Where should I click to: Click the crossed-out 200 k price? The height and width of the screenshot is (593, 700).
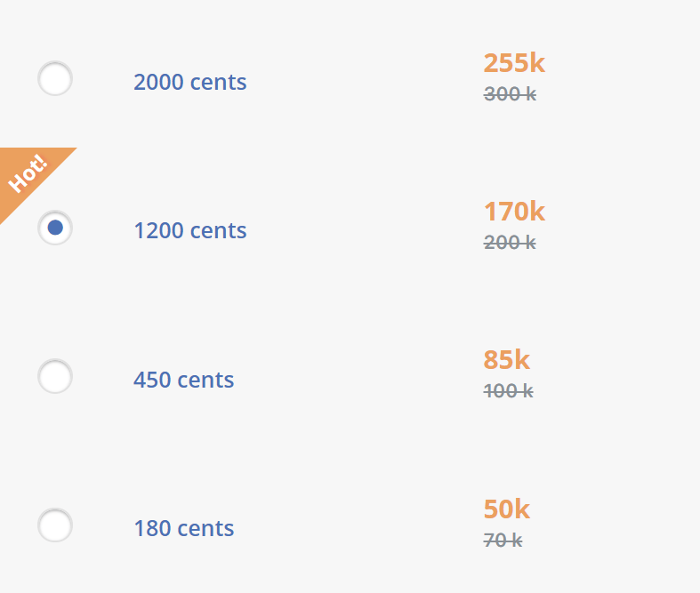click(x=510, y=243)
